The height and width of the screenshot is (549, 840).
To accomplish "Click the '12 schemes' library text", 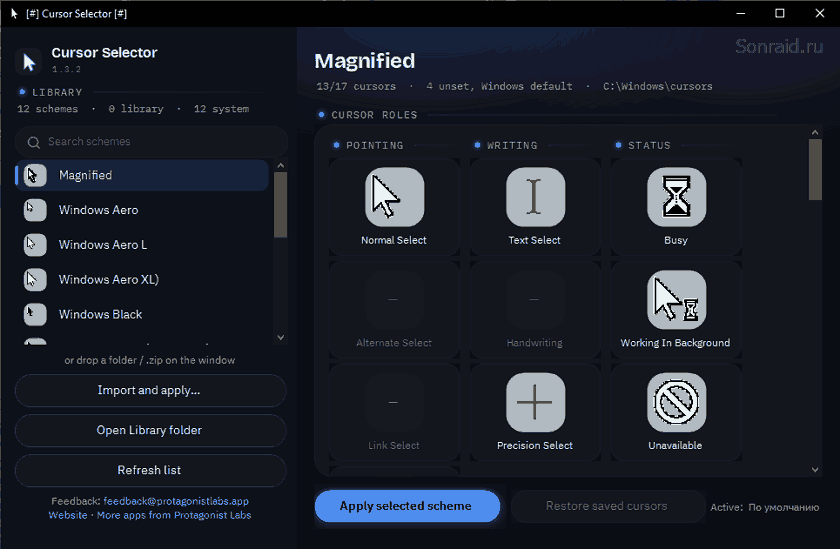I will (x=48, y=109).
